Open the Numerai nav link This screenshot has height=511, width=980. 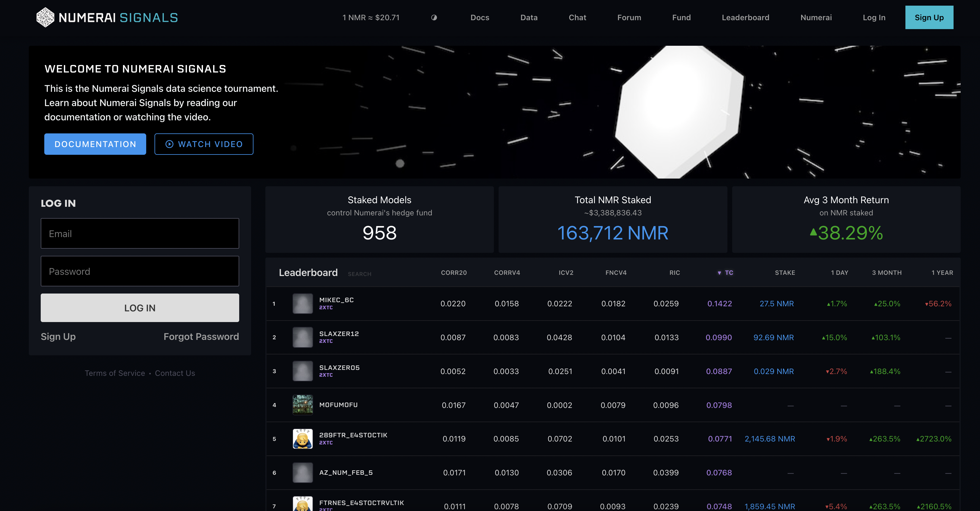point(816,18)
